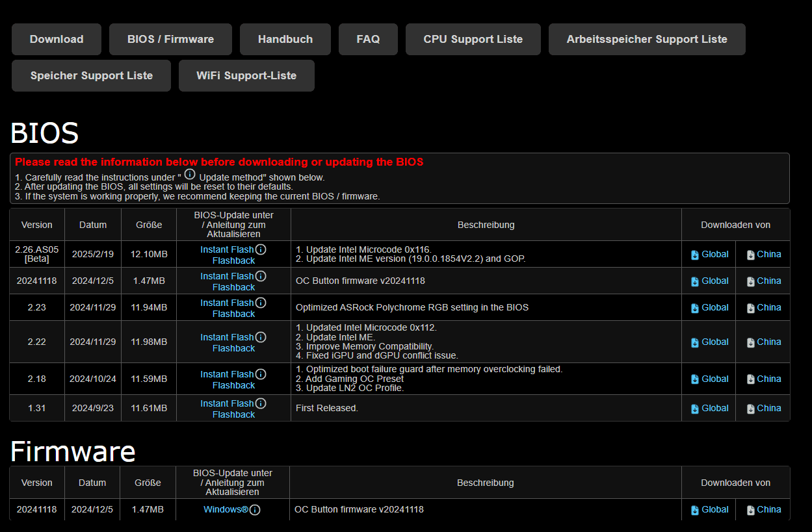812x532 pixels.
Task: Select 'Optimized ASRock Polychrome RGB setting' description
Action: (412, 307)
